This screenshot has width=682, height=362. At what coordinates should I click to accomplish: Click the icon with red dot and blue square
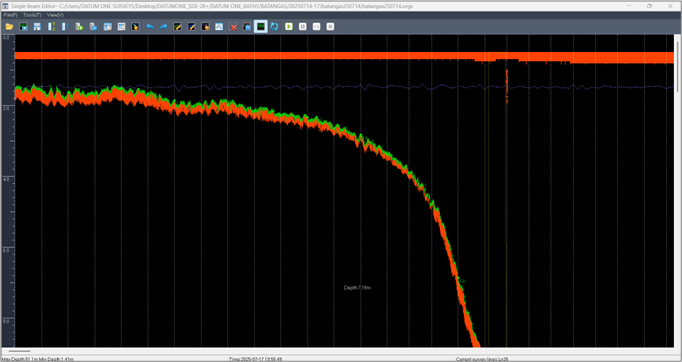(247, 27)
